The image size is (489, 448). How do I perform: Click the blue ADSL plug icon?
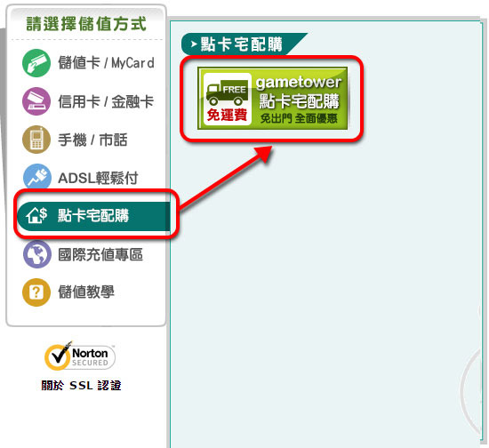click(36, 177)
